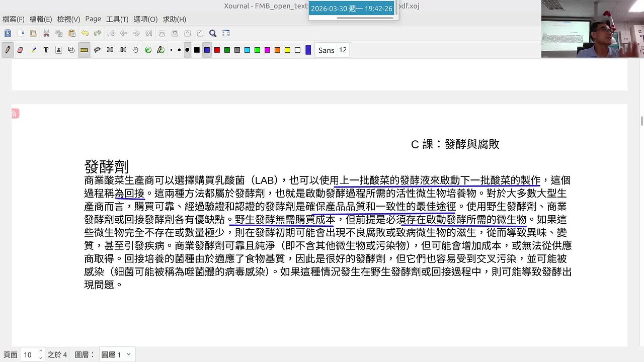Open the Page menu
Viewport: 644px width, 362px height.
pos(93,19)
